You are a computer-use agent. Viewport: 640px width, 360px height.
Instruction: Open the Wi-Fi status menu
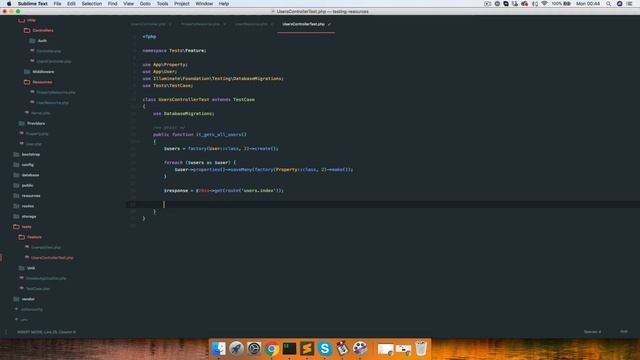click(544, 4)
